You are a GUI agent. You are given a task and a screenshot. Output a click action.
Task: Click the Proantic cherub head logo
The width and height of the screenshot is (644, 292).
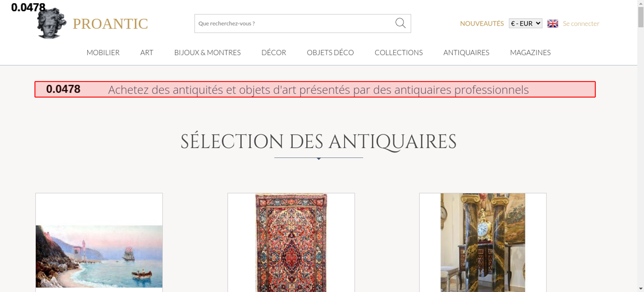[x=51, y=24]
